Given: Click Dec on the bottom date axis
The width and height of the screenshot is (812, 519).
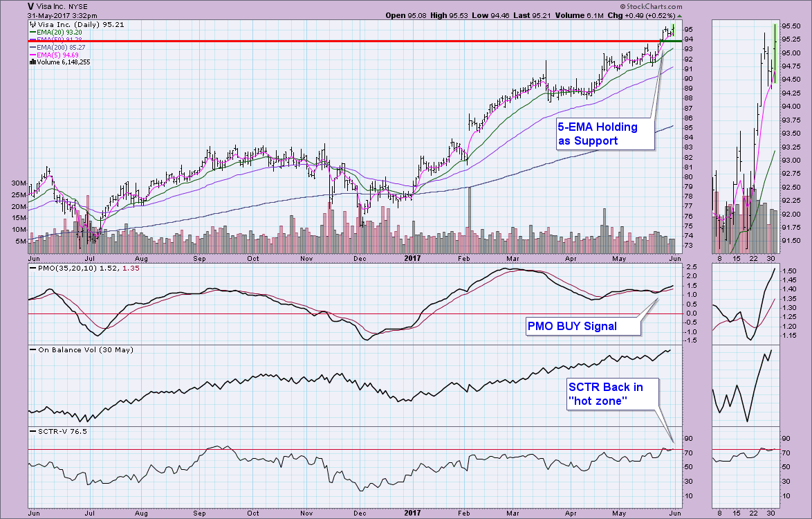Looking at the screenshot, I should click(x=360, y=513).
